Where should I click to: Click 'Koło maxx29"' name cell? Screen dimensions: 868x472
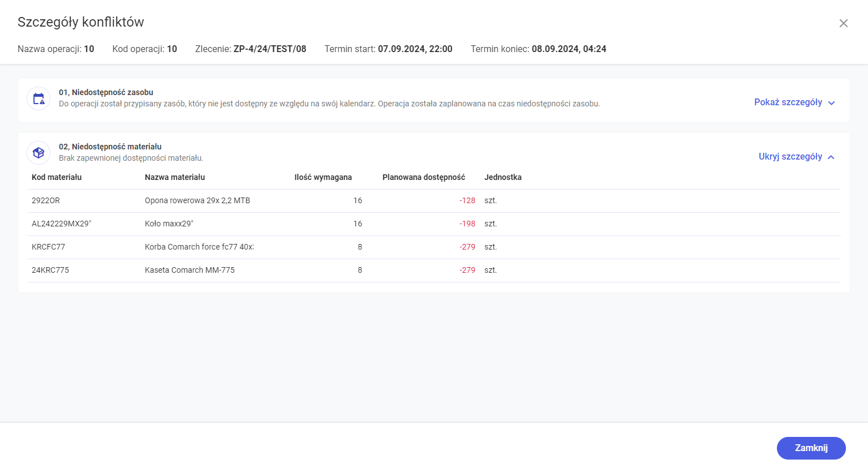click(x=169, y=224)
